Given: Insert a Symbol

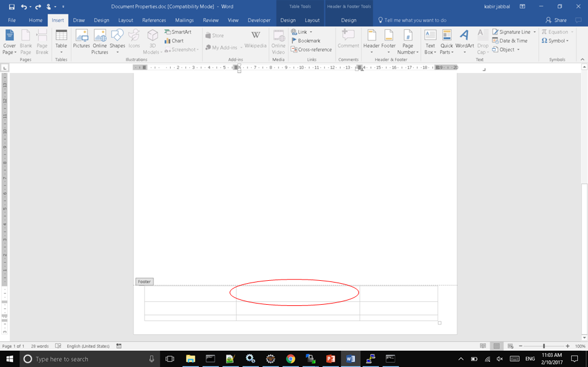Looking at the screenshot, I should [x=555, y=41].
